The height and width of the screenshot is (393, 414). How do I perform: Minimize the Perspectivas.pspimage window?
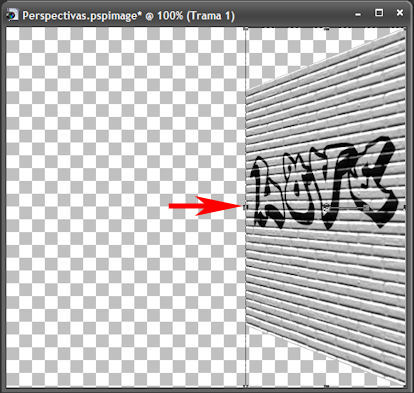click(x=358, y=14)
